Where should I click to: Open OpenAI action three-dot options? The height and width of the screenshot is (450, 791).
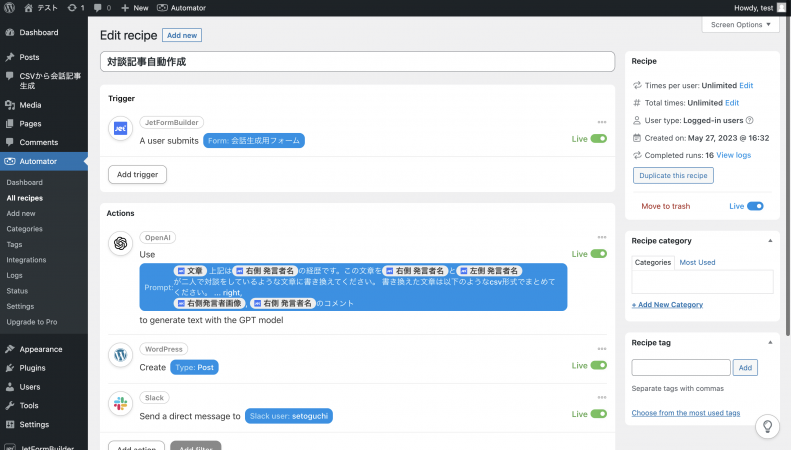tap(602, 237)
